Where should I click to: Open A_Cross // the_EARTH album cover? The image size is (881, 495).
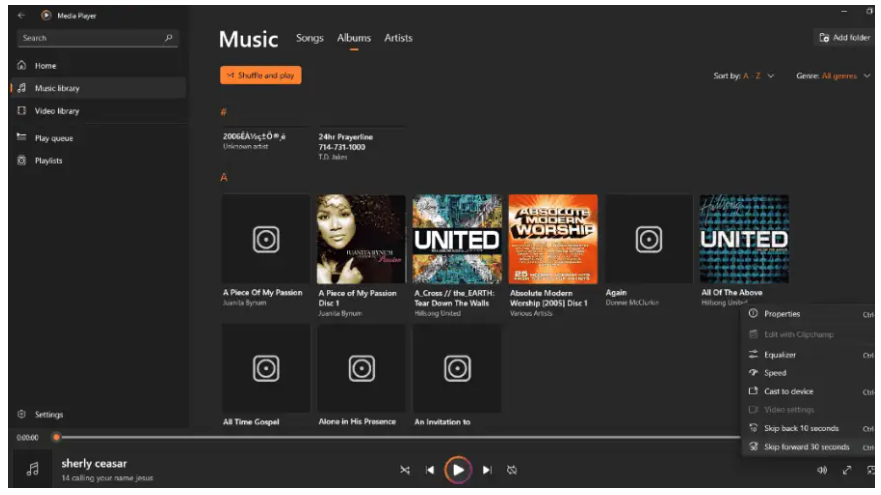457,239
